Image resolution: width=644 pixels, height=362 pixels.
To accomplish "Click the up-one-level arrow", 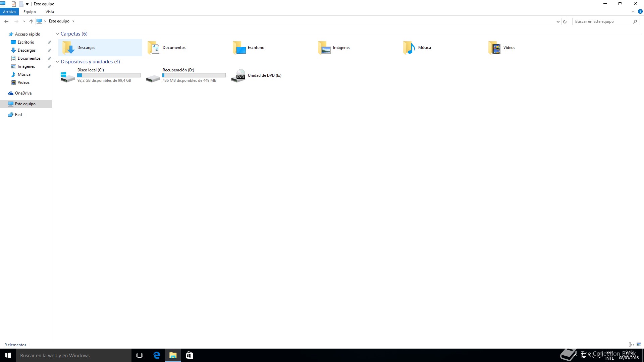I will (31, 21).
